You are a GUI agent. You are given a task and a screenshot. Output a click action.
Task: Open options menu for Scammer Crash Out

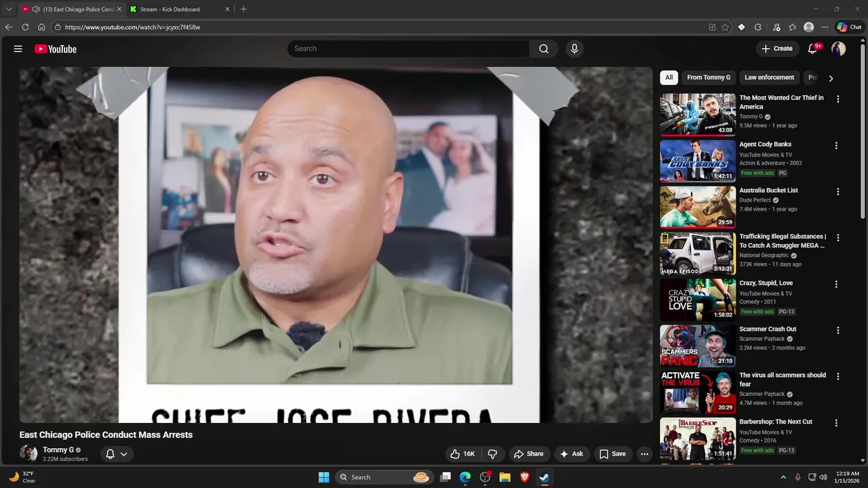tap(838, 331)
